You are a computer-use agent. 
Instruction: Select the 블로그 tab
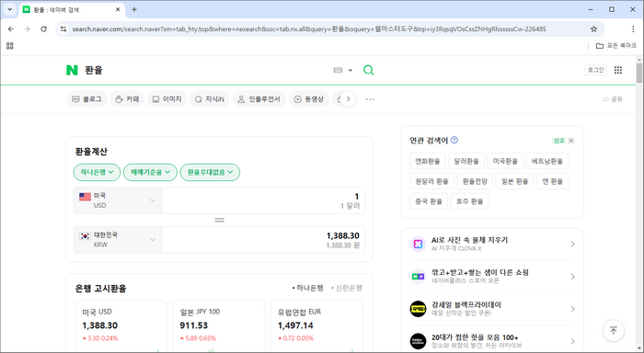[x=86, y=99]
